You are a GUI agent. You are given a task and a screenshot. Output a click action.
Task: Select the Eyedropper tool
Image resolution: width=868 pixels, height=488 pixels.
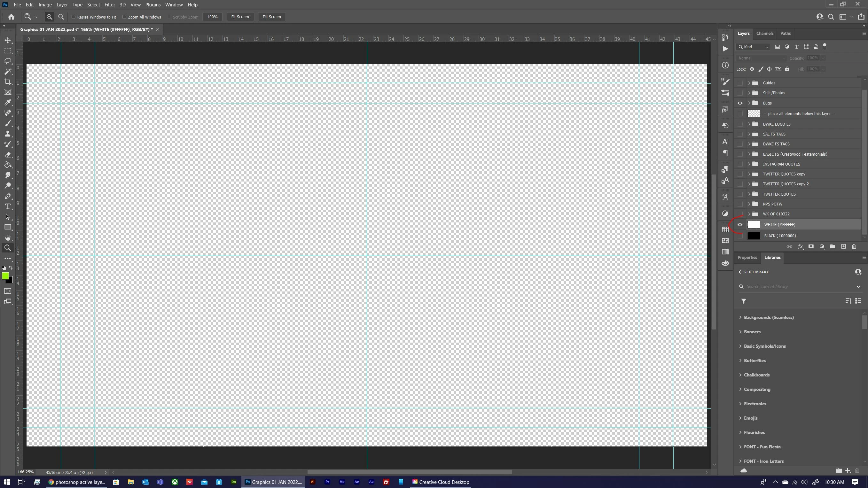(8, 103)
